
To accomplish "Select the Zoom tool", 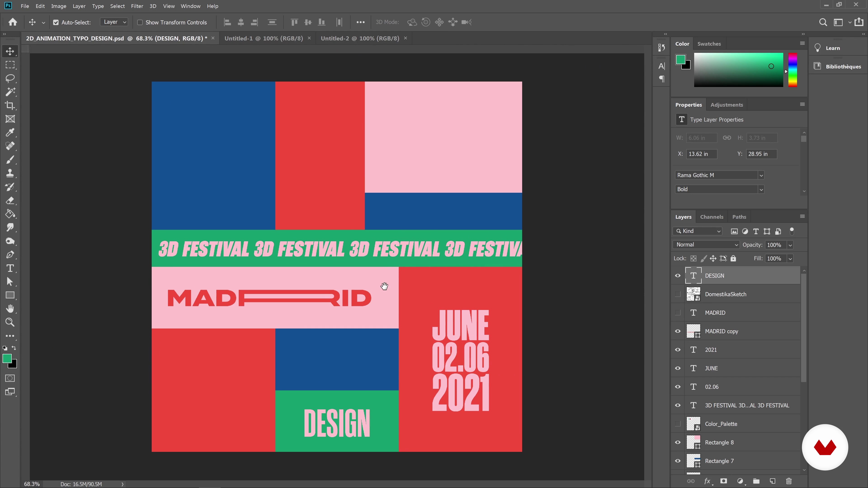I will (10, 322).
